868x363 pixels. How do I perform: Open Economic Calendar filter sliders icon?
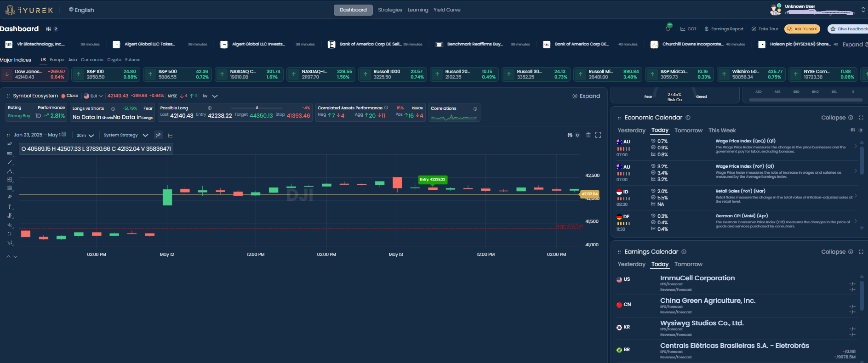tap(853, 130)
